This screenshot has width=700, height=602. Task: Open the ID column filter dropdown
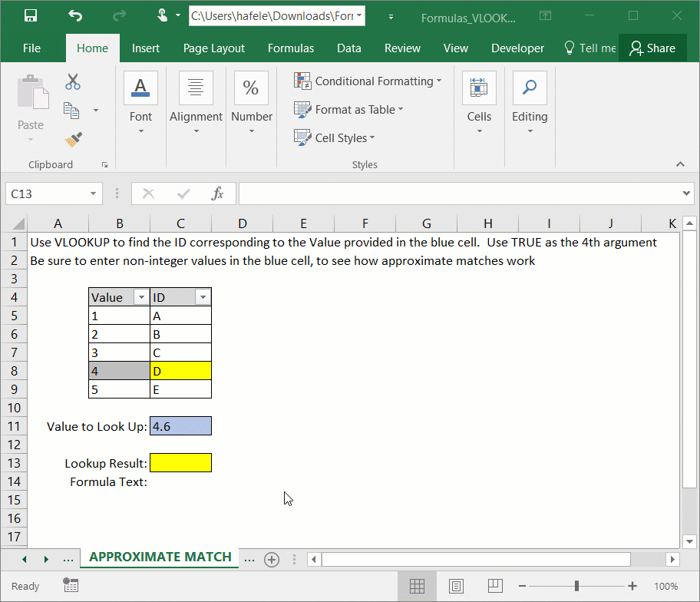pos(203,297)
